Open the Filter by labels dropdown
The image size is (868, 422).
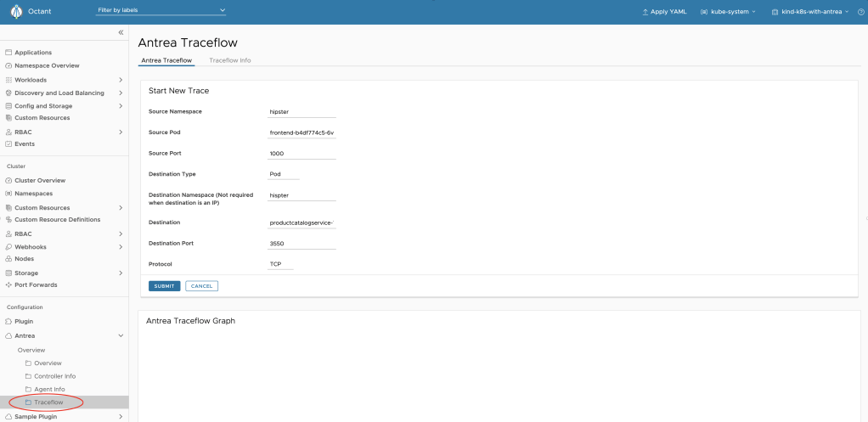(161, 10)
